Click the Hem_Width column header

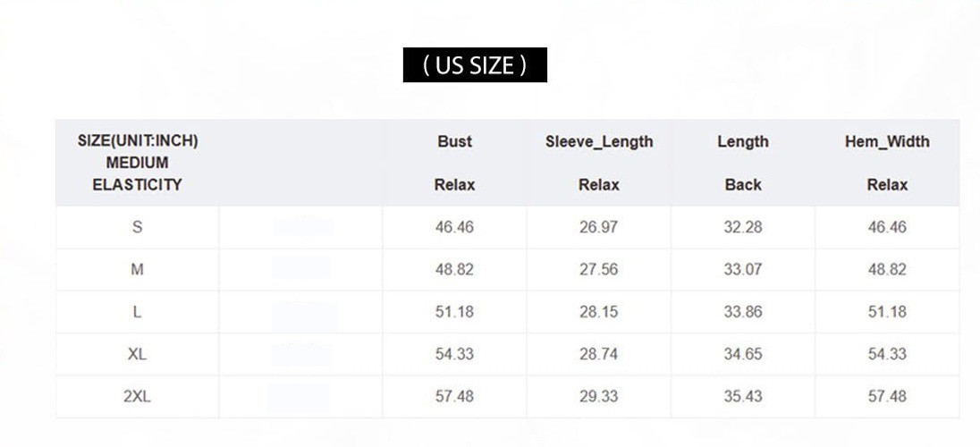pyautogui.click(x=887, y=163)
